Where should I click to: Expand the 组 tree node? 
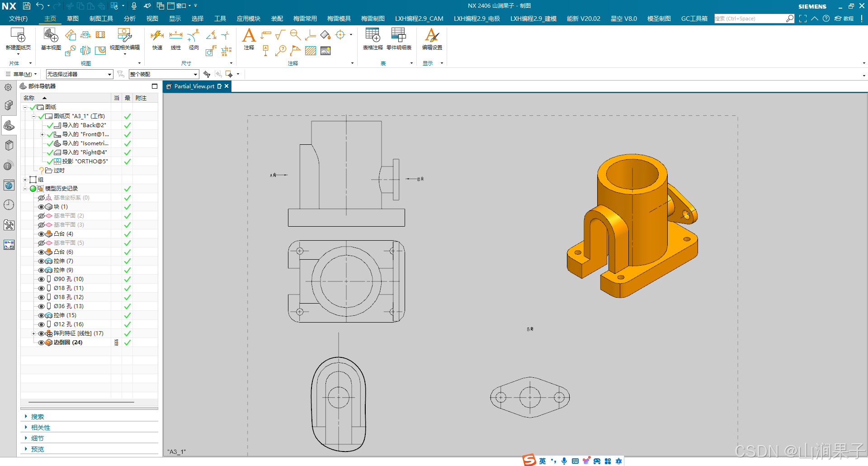[25, 180]
